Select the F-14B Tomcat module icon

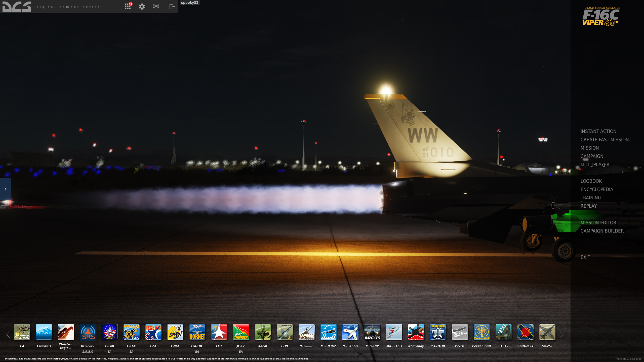click(109, 332)
